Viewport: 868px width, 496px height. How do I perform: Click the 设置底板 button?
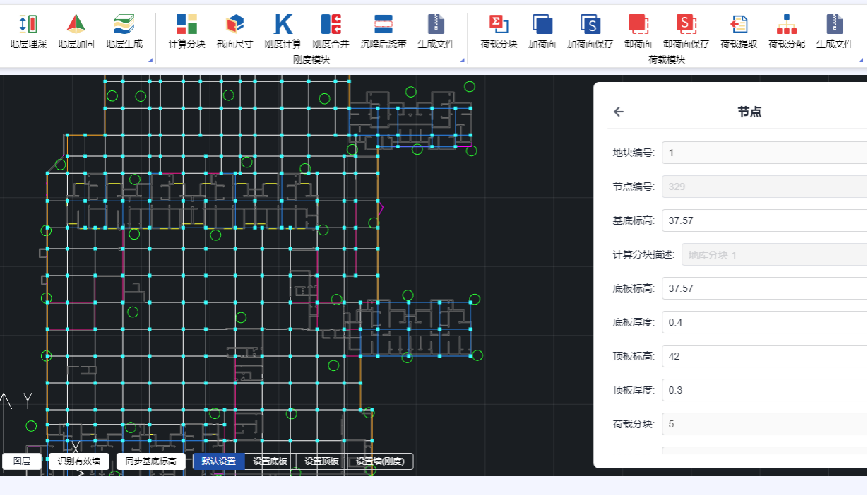(x=270, y=461)
